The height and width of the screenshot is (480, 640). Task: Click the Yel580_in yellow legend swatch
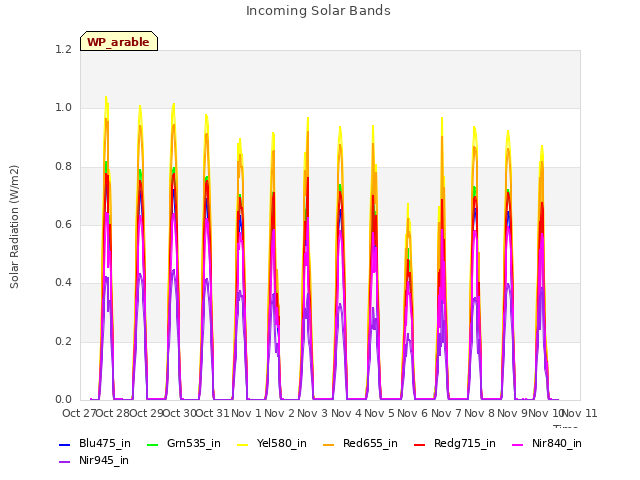tap(242, 444)
